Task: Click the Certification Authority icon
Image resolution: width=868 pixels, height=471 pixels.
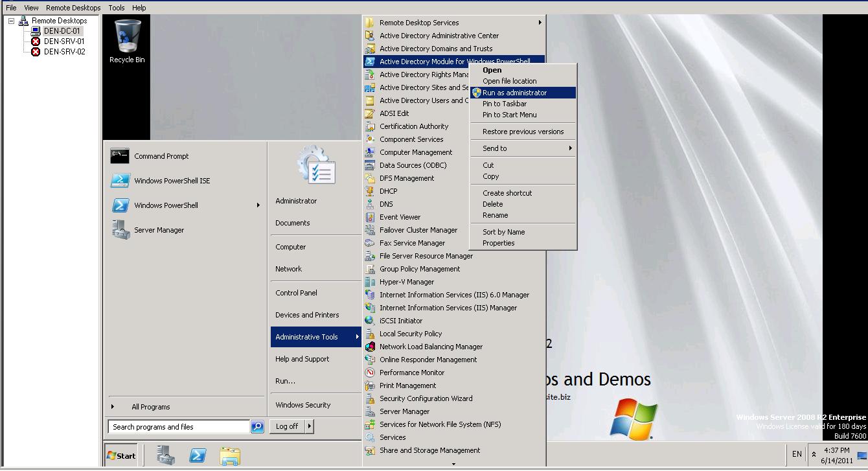Action: click(x=370, y=126)
